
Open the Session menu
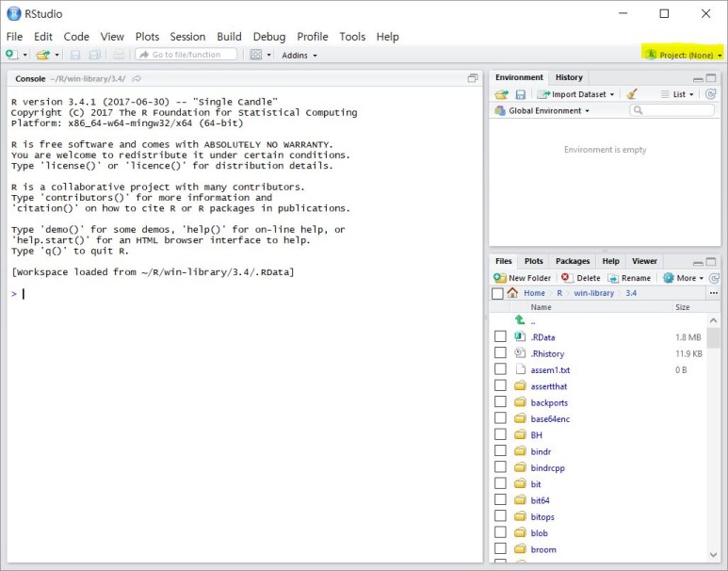pyautogui.click(x=187, y=37)
